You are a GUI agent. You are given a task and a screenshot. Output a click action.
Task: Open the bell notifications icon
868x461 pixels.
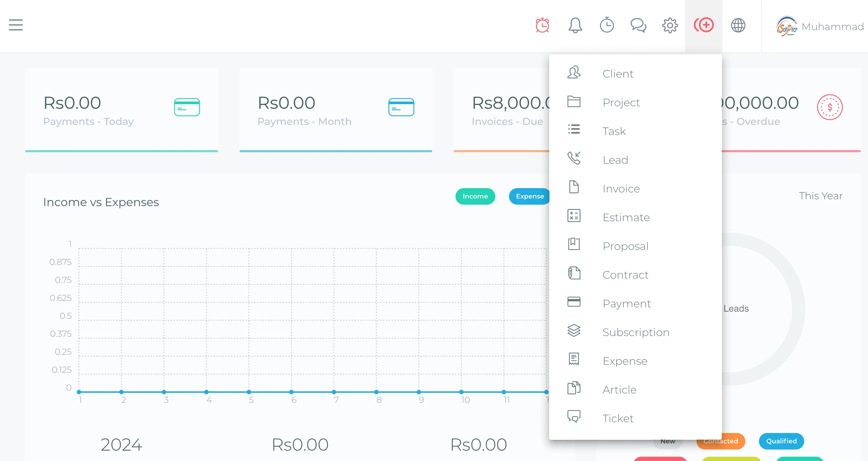[575, 25]
